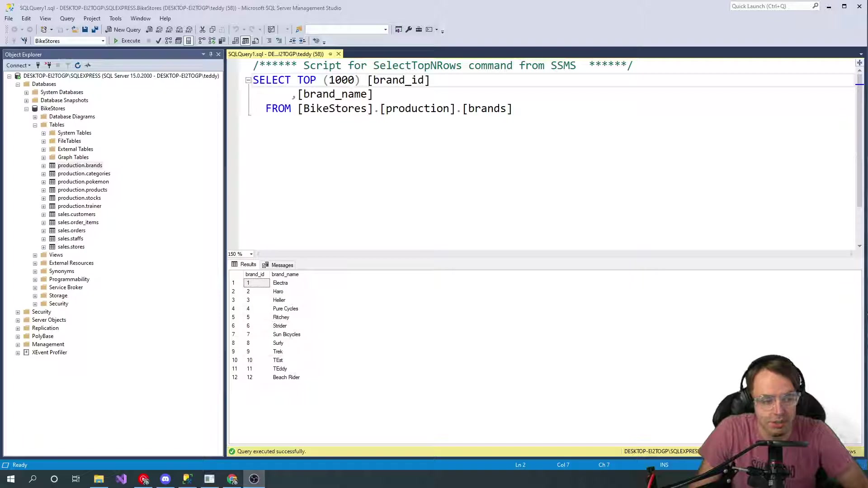
Task: Click the Cut scissors icon
Action: (x=203, y=29)
